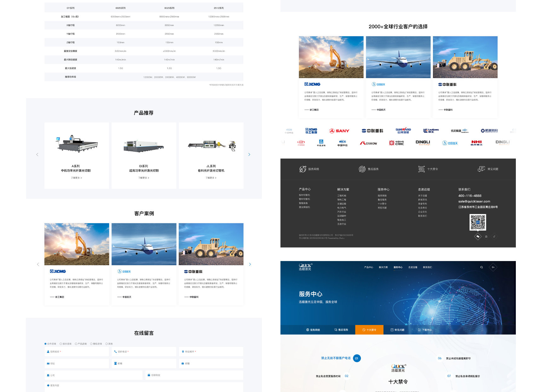
Task: Click the SUNWARD 山河智能 logo
Action: click(x=403, y=131)
